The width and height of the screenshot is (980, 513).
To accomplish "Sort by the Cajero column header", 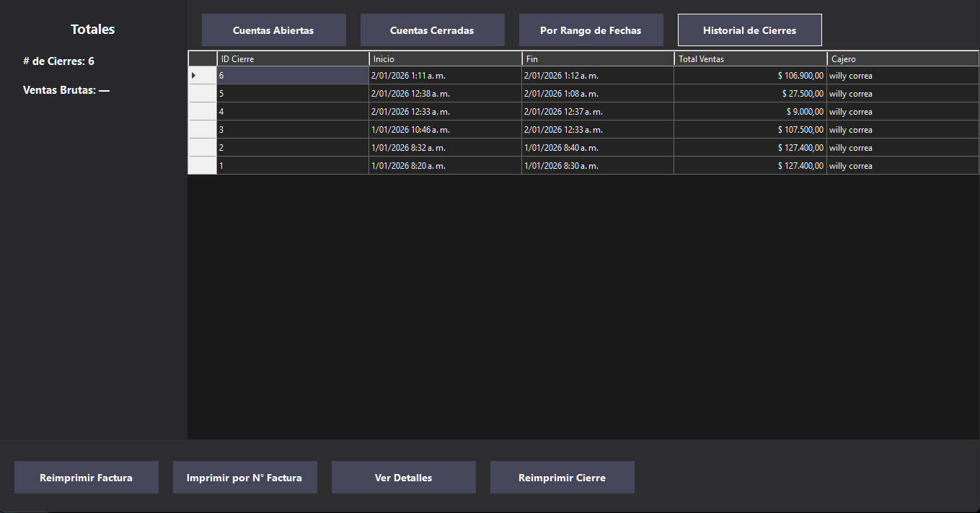I will (901, 59).
